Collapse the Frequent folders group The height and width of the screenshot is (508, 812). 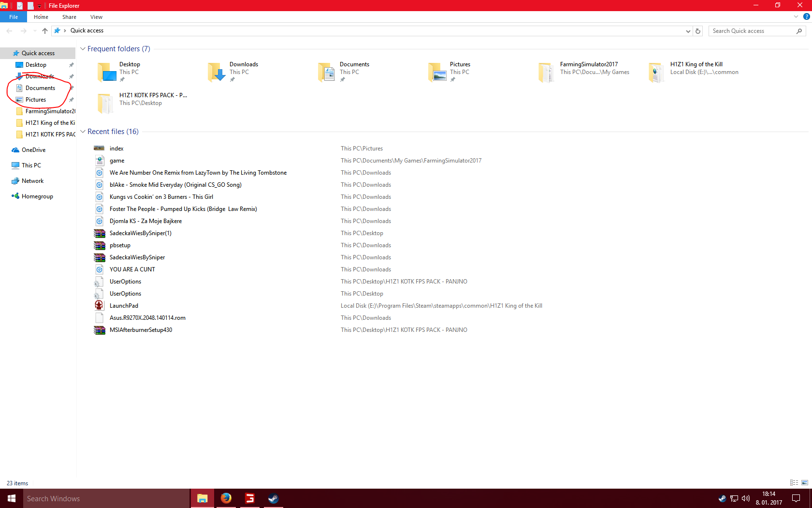coord(83,49)
